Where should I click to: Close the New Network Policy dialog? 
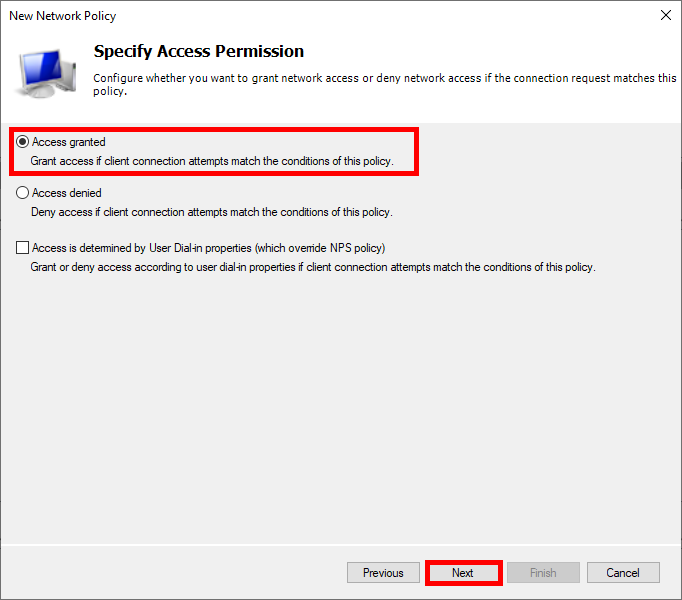coord(666,16)
